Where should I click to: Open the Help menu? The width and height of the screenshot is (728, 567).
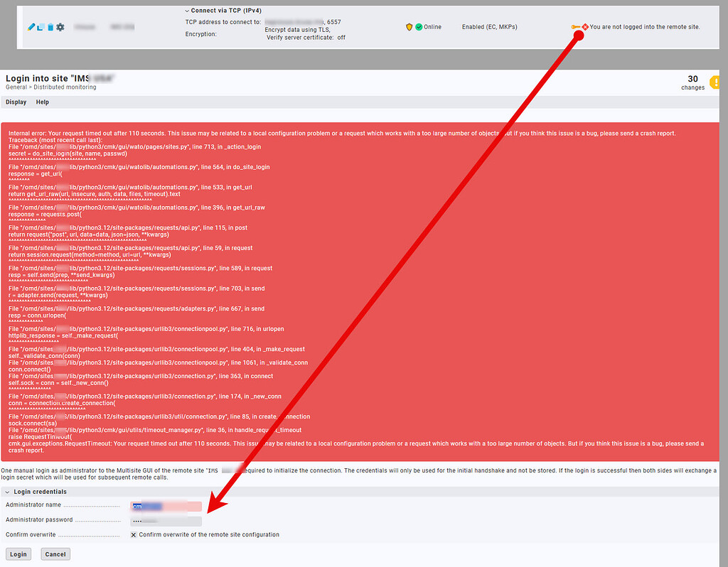(x=43, y=102)
